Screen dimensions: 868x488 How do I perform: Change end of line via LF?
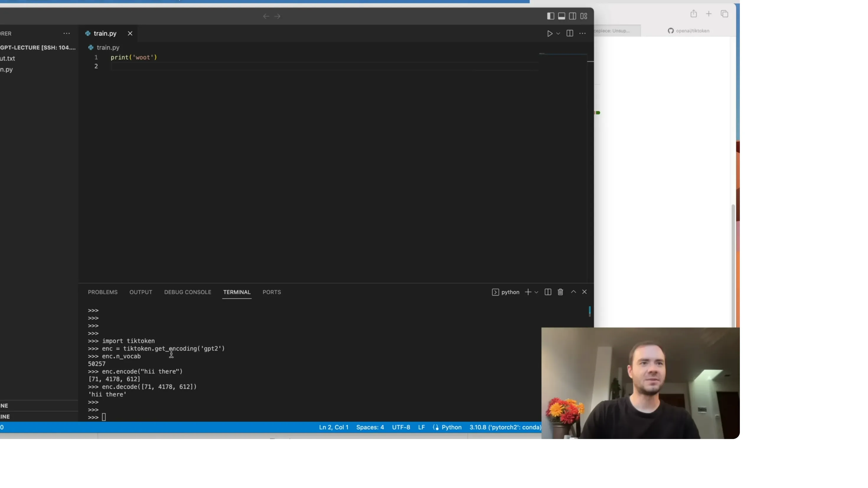point(421,427)
